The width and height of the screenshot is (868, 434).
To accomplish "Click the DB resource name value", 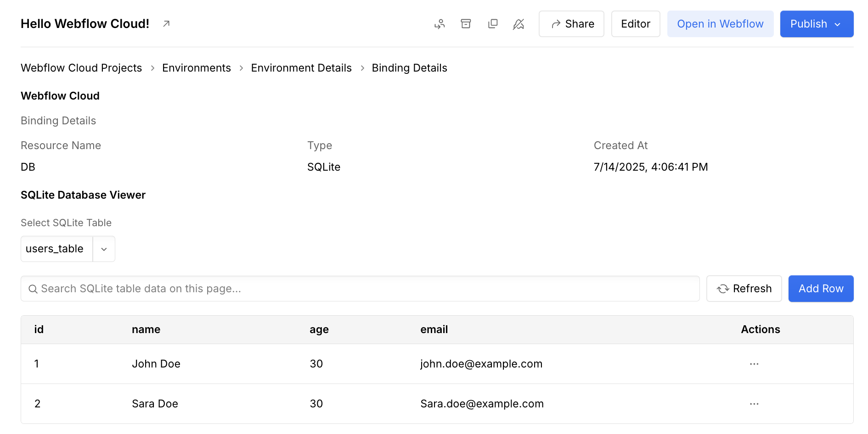I will coord(28,167).
